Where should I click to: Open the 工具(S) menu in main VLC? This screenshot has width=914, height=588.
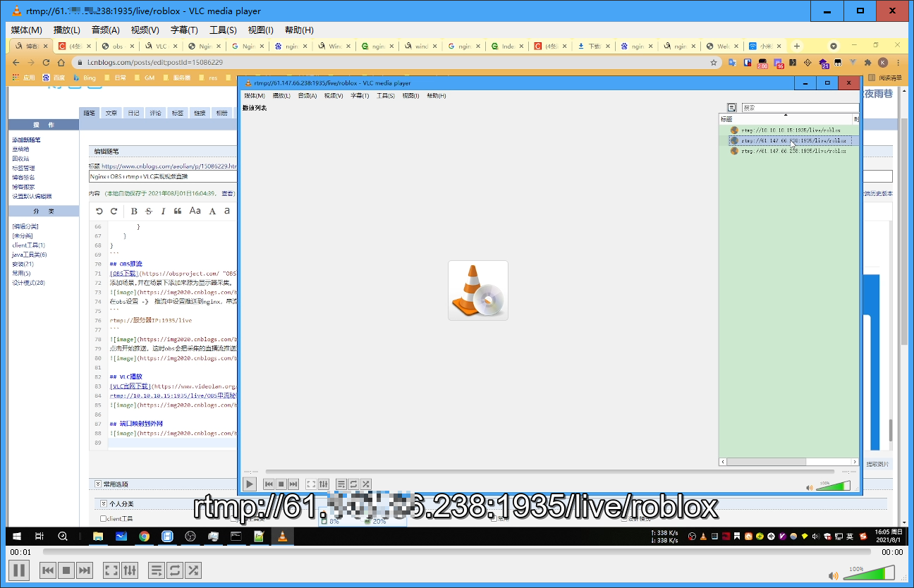[x=223, y=30]
